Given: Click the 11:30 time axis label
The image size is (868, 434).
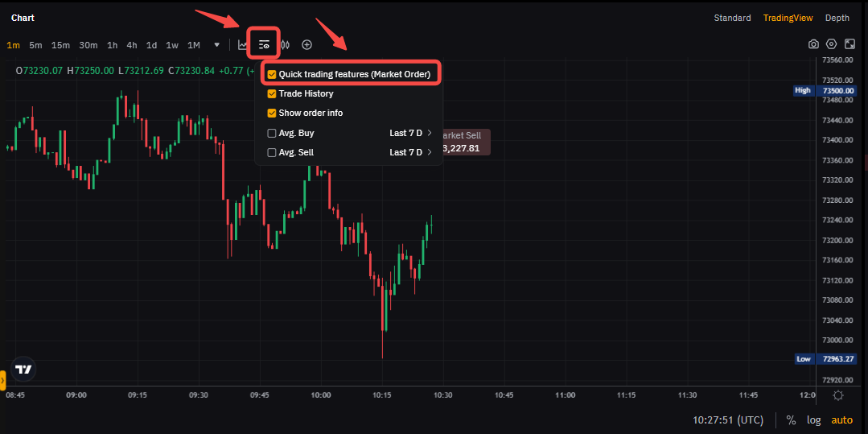Looking at the screenshot, I should point(687,395).
